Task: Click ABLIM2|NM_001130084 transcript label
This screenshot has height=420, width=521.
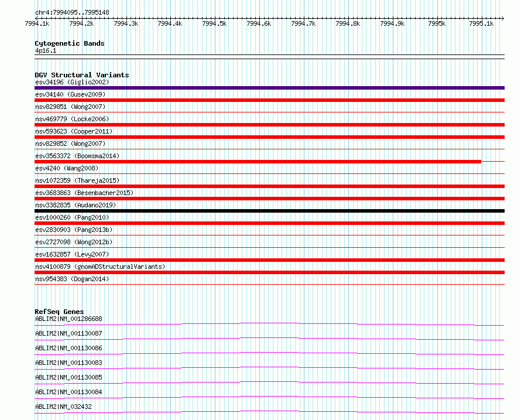Action: click(x=68, y=392)
